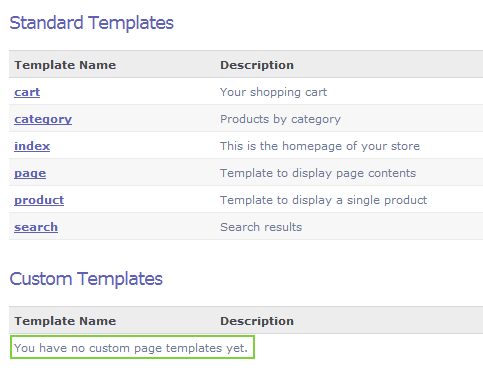This screenshot has height=371, width=483.
Task: Click the 'Your shopping cart' description
Action: (273, 92)
